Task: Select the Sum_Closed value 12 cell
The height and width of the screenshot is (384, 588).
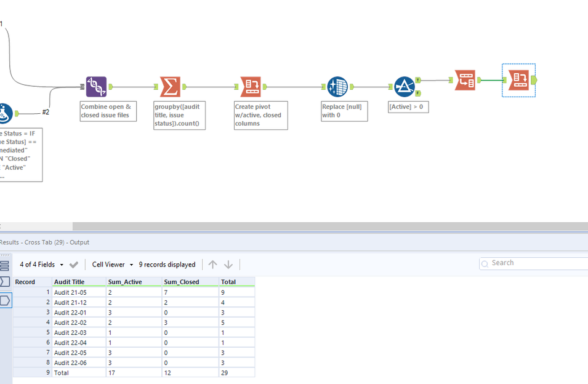Action: coord(190,373)
